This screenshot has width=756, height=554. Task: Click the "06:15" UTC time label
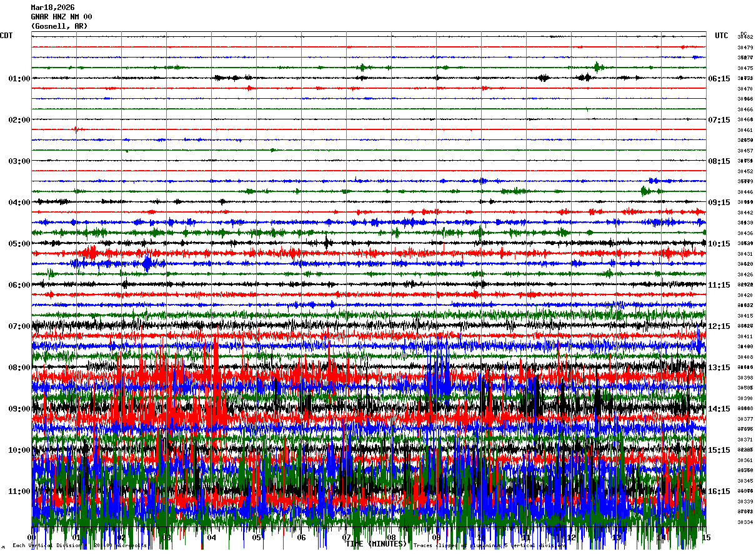coord(719,79)
